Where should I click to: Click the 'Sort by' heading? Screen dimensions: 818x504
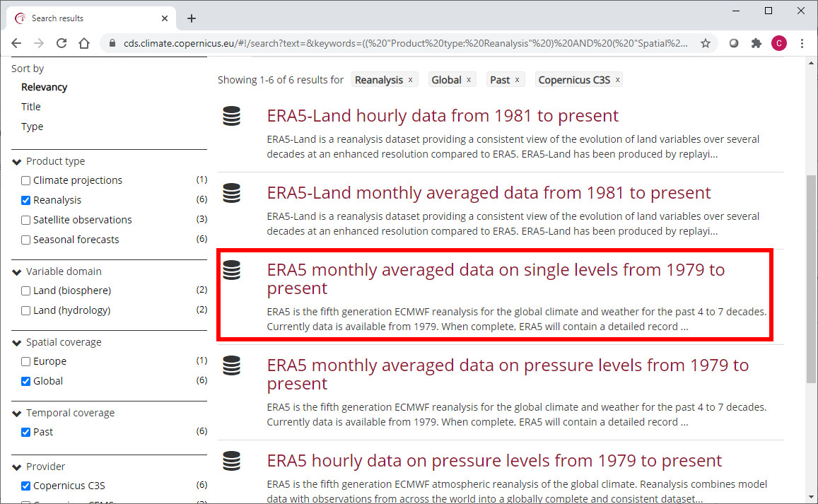click(x=28, y=69)
